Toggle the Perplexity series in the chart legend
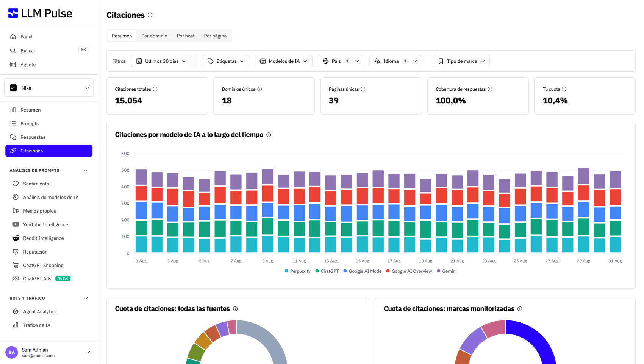The height and width of the screenshot is (364, 644). [297, 271]
